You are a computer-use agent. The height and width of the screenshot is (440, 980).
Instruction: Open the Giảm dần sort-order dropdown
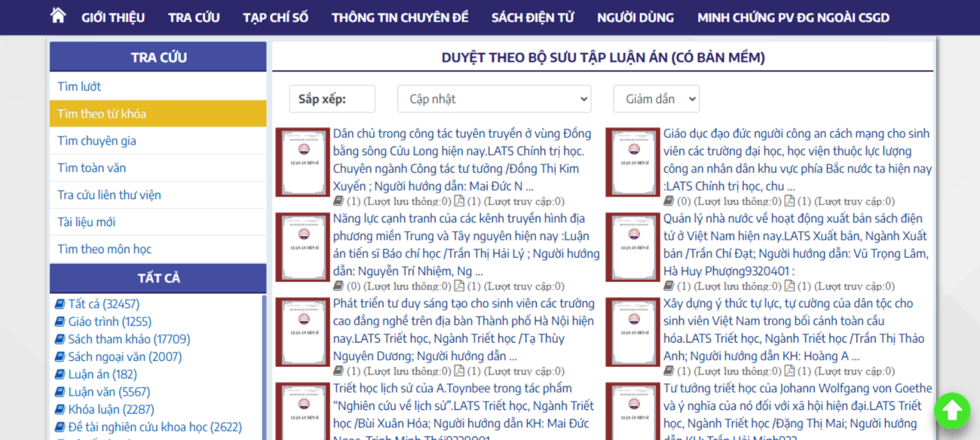tap(657, 99)
